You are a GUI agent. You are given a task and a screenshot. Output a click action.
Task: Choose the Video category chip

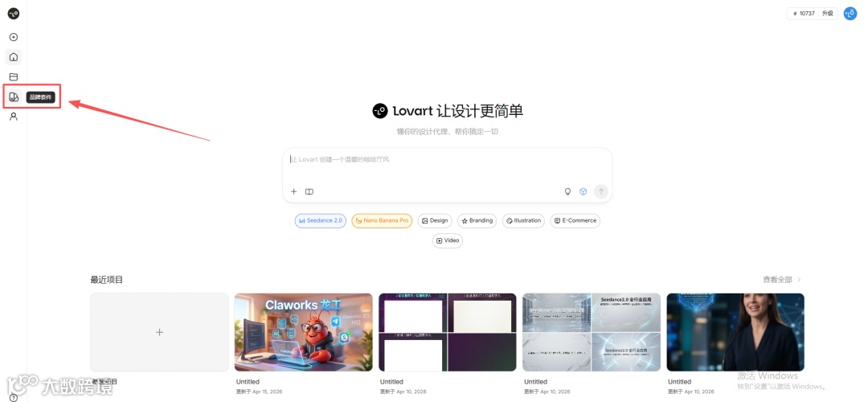448,241
